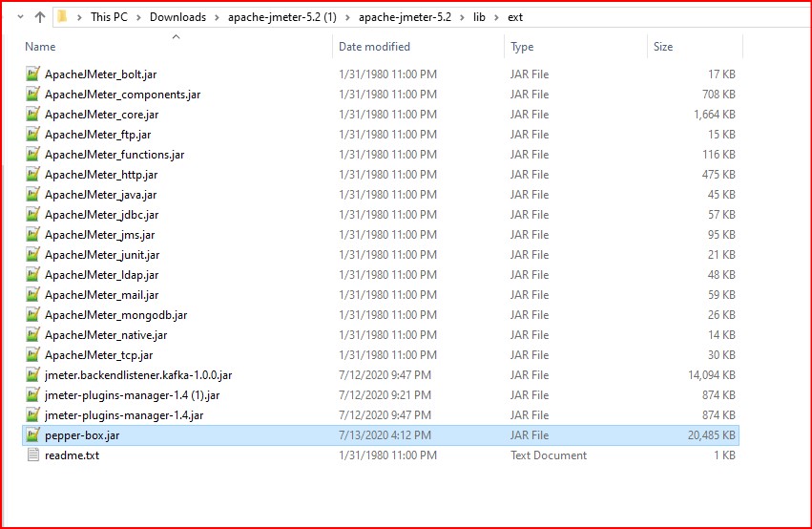Click the ApacheJMeter_ftp.jar file icon
The image size is (812, 529).
(x=32, y=135)
